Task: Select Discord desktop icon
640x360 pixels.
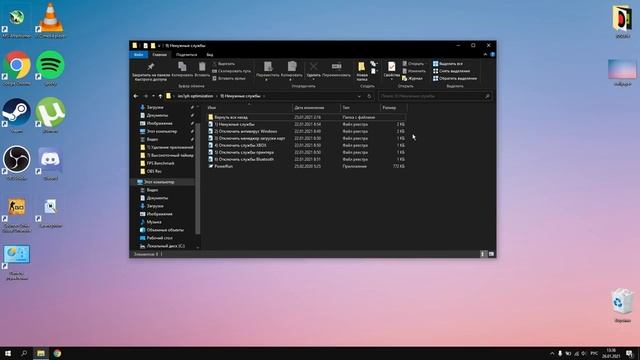Action: tap(50, 163)
